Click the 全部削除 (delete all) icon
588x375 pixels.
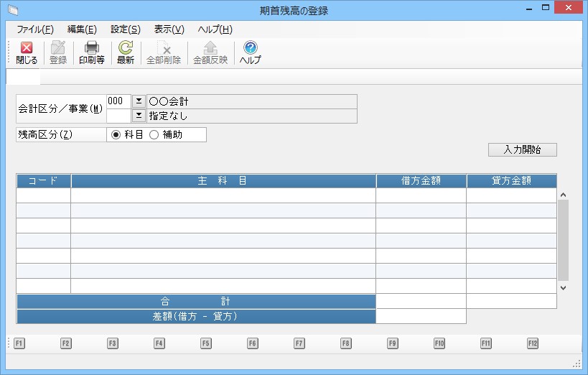164,49
